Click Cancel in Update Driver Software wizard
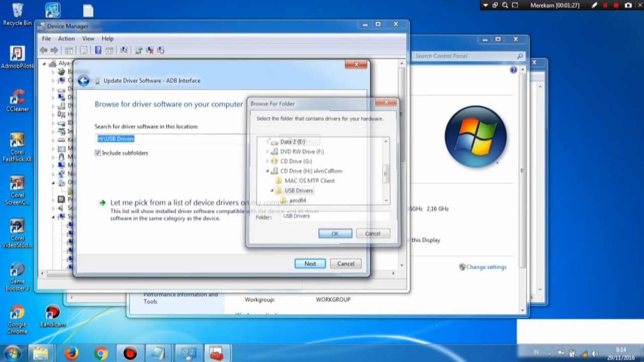Image resolution: width=644 pixels, height=362 pixels. pyautogui.click(x=346, y=263)
